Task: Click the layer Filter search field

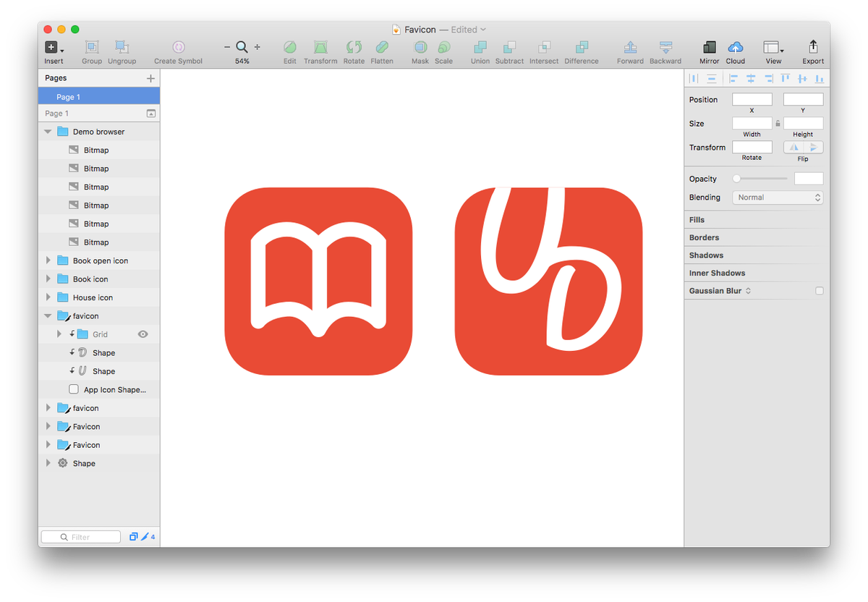Action: click(x=81, y=537)
